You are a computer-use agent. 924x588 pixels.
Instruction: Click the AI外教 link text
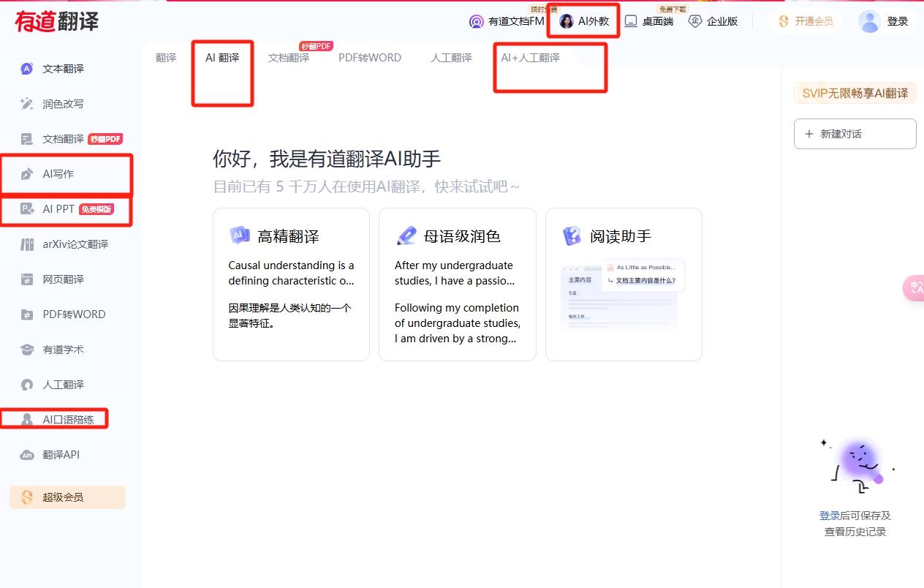click(x=594, y=21)
